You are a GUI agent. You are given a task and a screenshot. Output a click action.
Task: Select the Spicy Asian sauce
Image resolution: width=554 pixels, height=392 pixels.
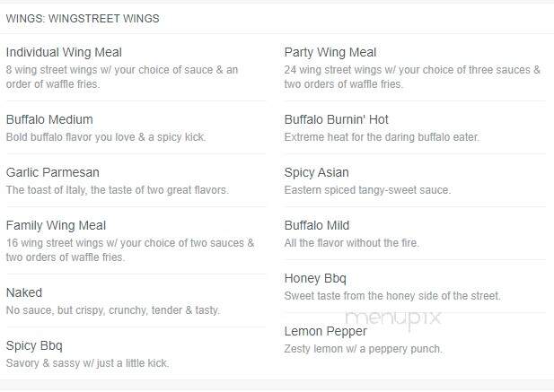point(317,172)
